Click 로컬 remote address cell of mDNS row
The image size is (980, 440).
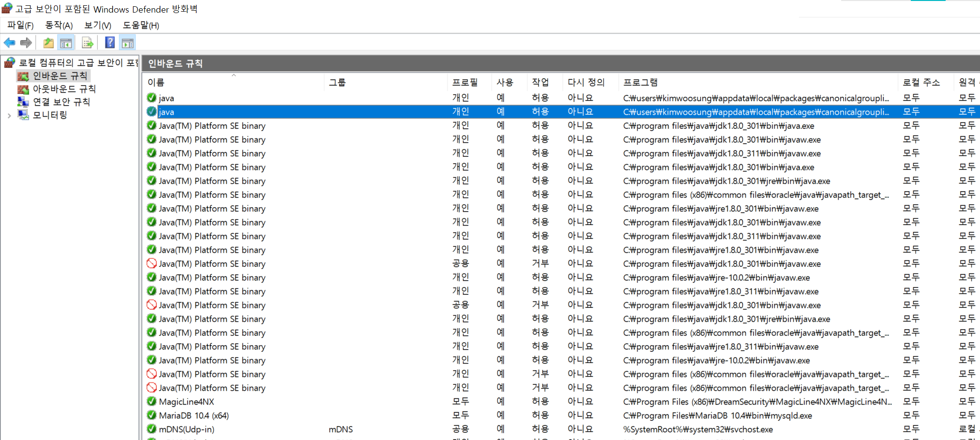coord(967,429)
